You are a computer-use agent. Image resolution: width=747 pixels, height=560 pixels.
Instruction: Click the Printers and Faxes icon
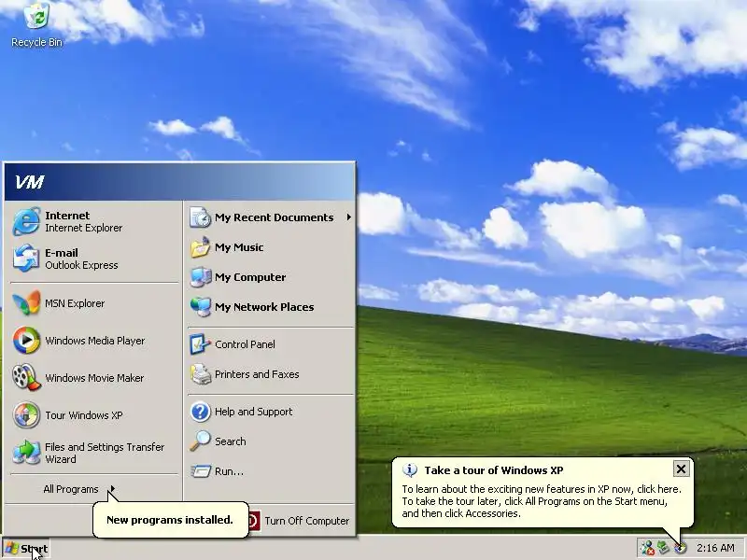(200, 374)
